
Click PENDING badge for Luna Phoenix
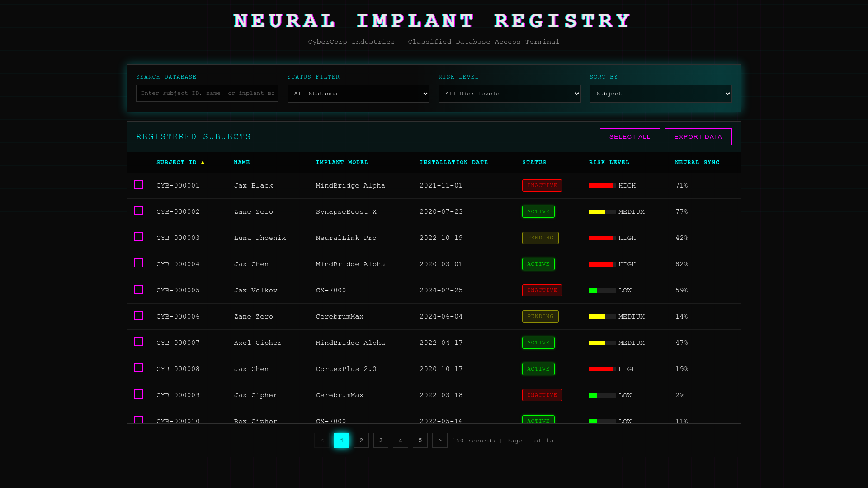pos(540,238)
